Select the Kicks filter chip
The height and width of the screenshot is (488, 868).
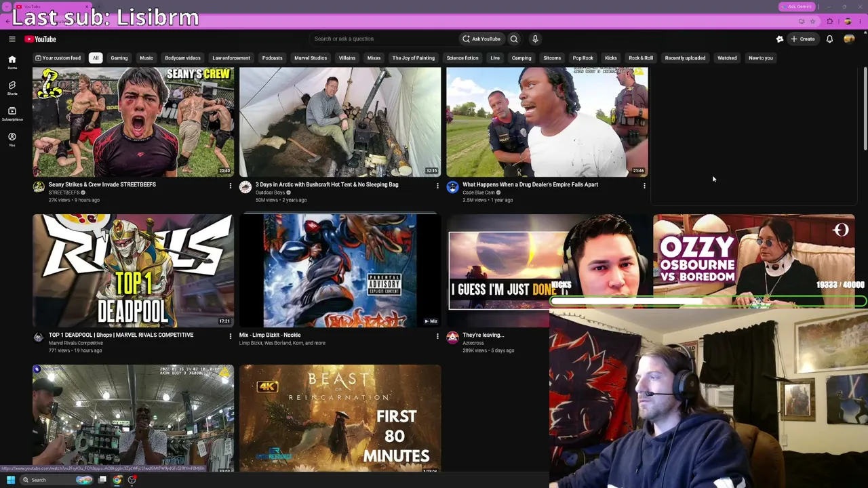click(611, 58)
